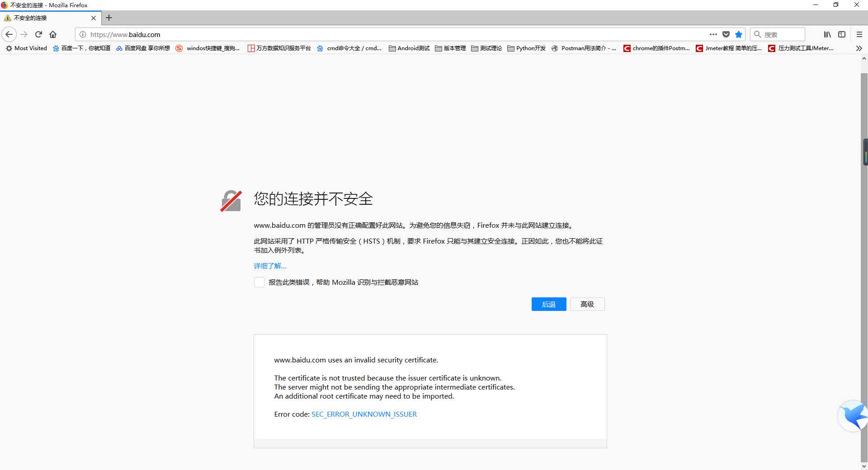Click the Home icon in toolbar

click(x=53, y=34)
